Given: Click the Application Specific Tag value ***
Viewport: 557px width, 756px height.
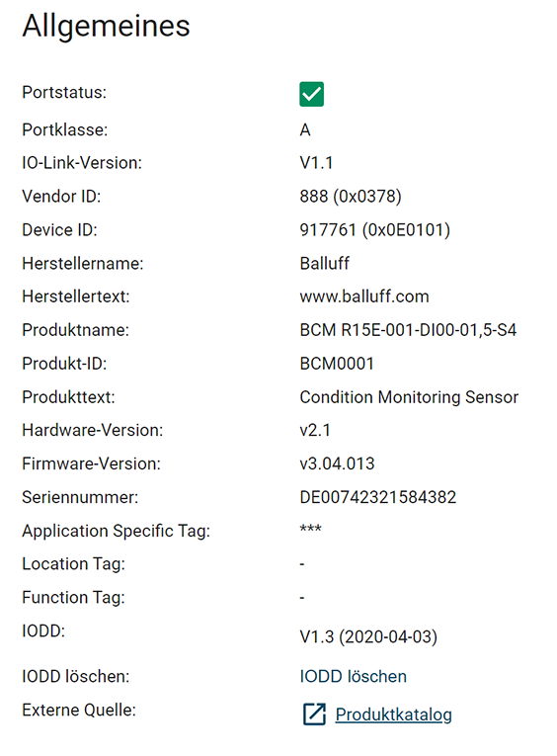Looking at the screenshot, I should (310, 529).
